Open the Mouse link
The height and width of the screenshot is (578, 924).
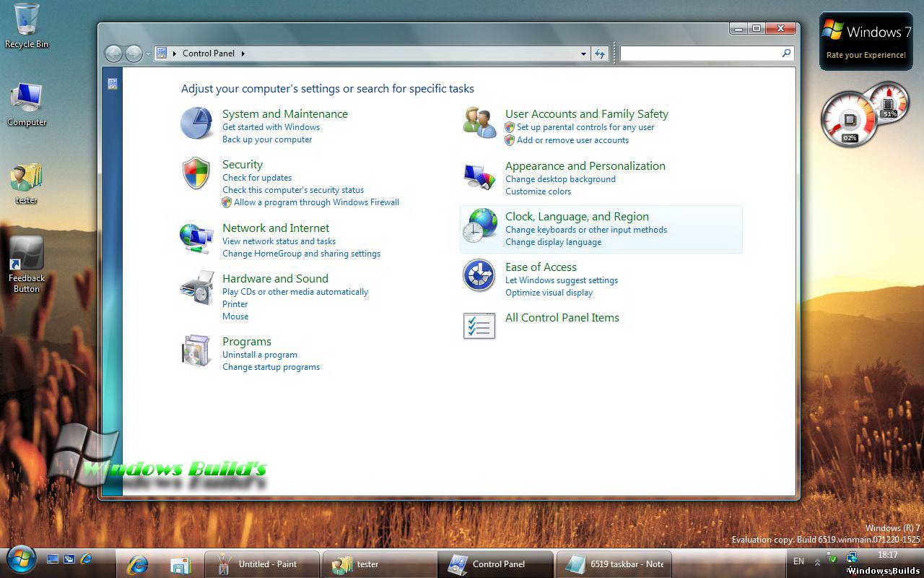(x=235, y=316)
